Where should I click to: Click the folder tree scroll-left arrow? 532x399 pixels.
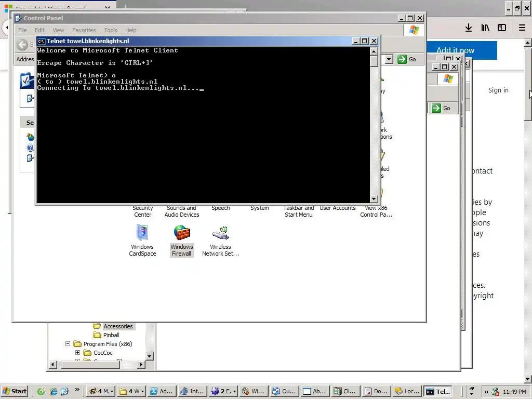pos(52,365)
